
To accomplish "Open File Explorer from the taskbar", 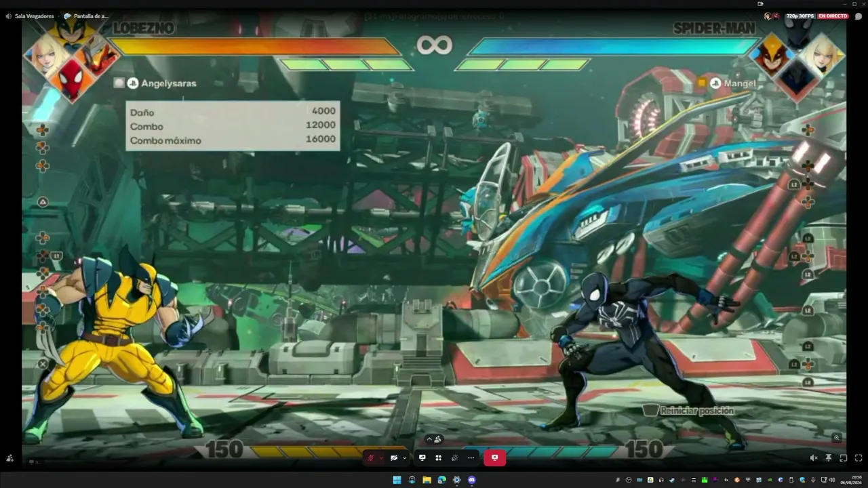I will (x=427, y=480).
